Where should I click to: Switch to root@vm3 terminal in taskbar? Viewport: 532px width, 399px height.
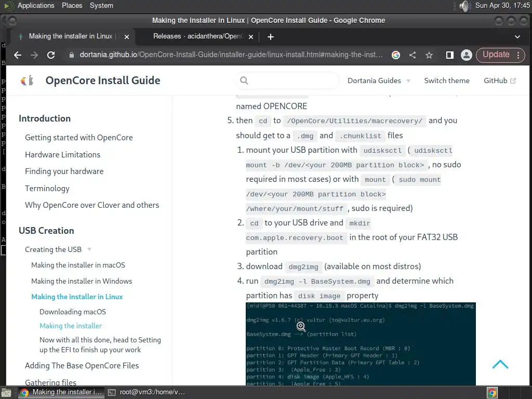(x=147, y=392)
